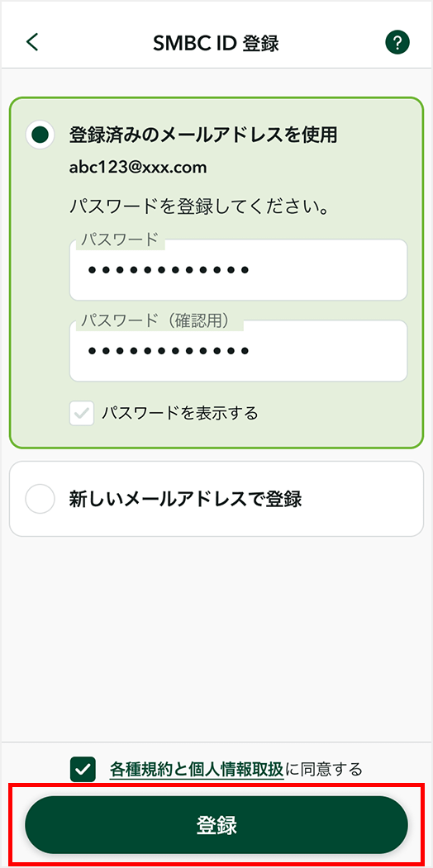Click the white checkmark in the agreement box
The width and height of the screenshot is (433, 868).
point(83,769)
